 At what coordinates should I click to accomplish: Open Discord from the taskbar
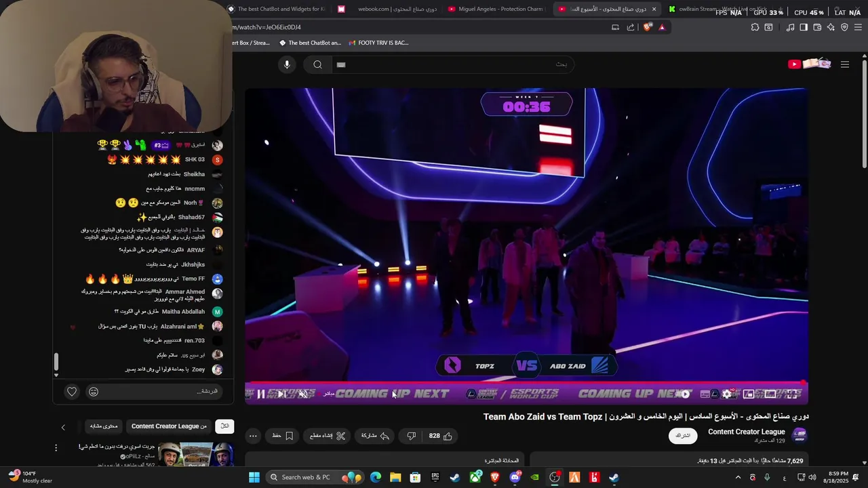click(515, 477)
